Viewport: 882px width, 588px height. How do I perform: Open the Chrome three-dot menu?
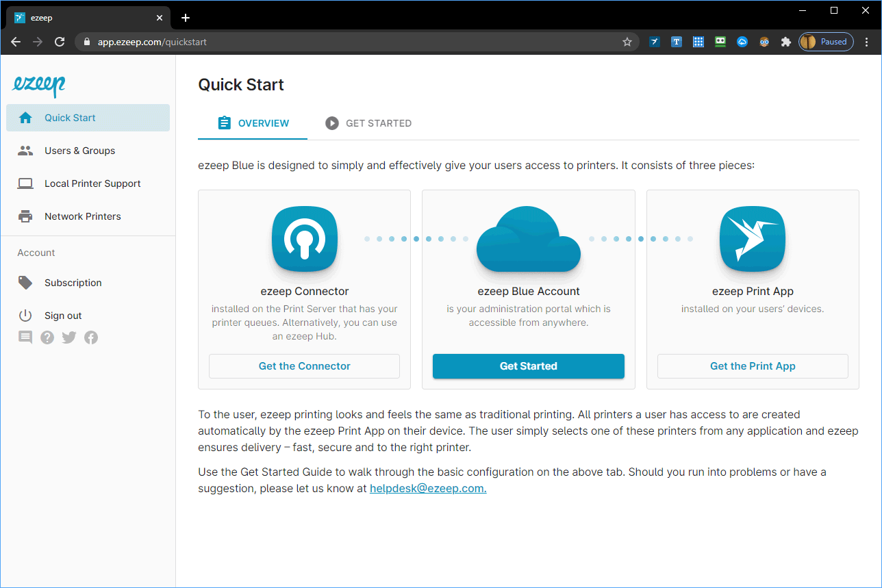867,42
